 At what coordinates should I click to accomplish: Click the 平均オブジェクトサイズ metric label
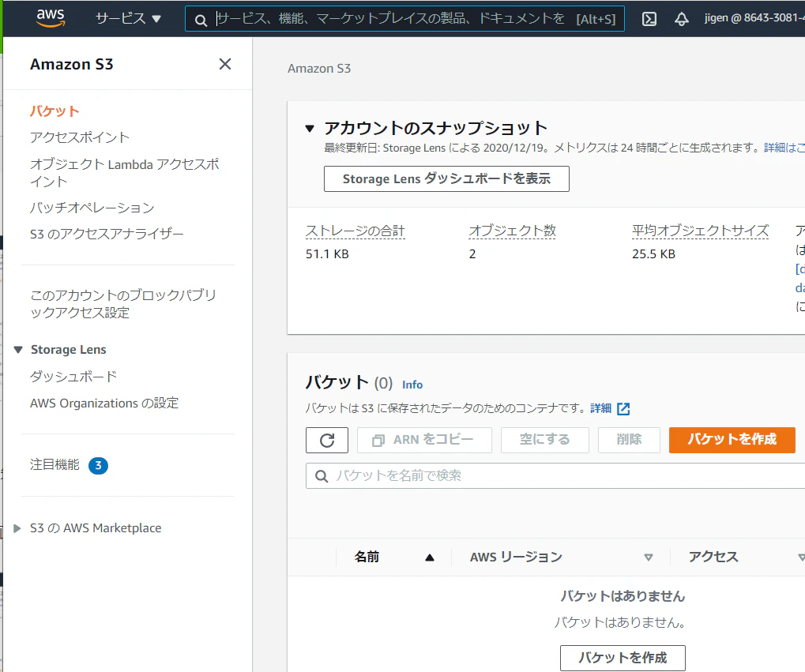click(700, 231)
